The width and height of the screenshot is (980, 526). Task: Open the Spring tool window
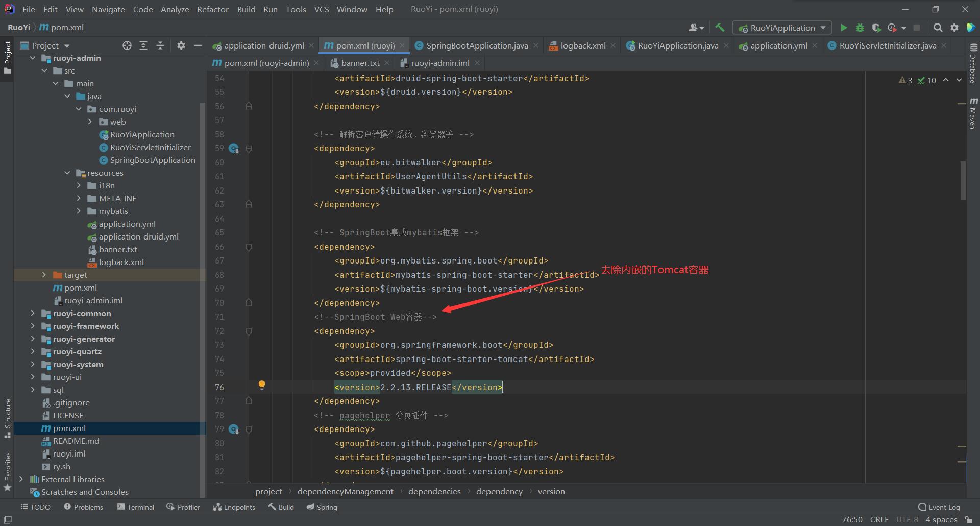pos(322,507)
